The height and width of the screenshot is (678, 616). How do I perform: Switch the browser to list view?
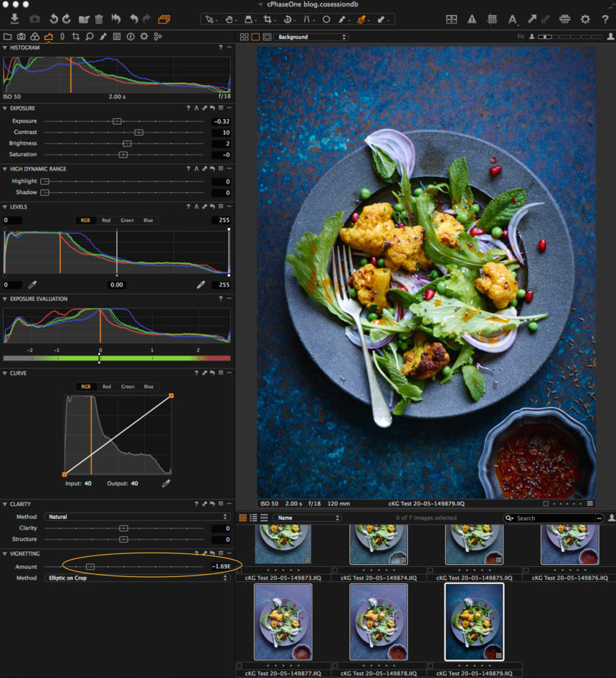click(252, 517)
